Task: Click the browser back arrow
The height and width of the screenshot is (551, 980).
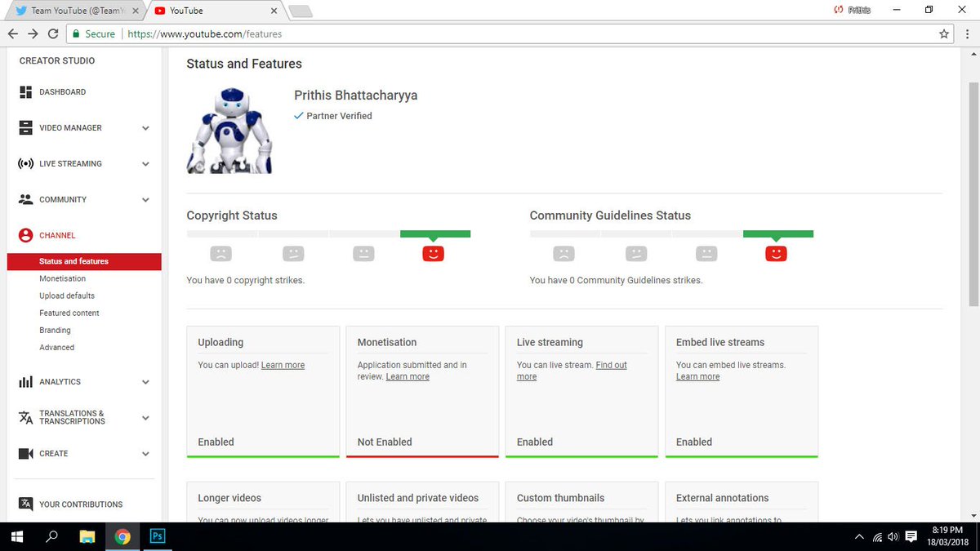Action: 12,33
